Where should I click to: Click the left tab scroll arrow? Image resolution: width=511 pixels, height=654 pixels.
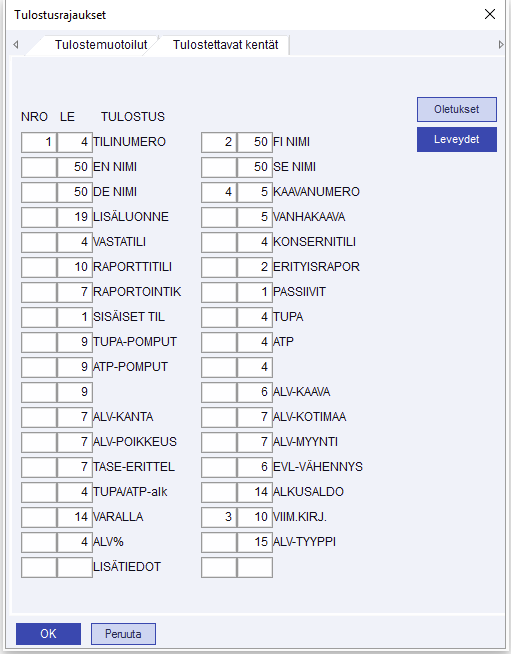click(x=16, y=44)
